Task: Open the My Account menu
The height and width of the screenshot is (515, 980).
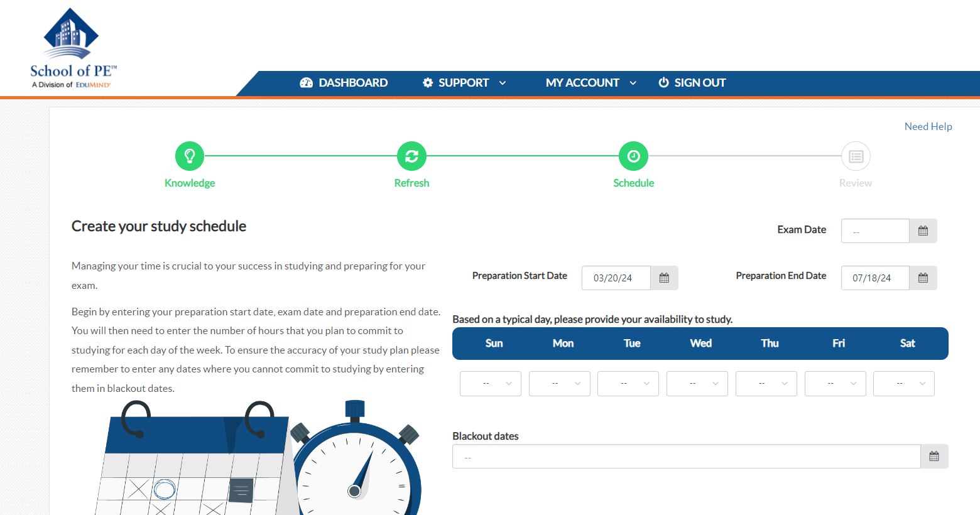Action: coord(591,83)
